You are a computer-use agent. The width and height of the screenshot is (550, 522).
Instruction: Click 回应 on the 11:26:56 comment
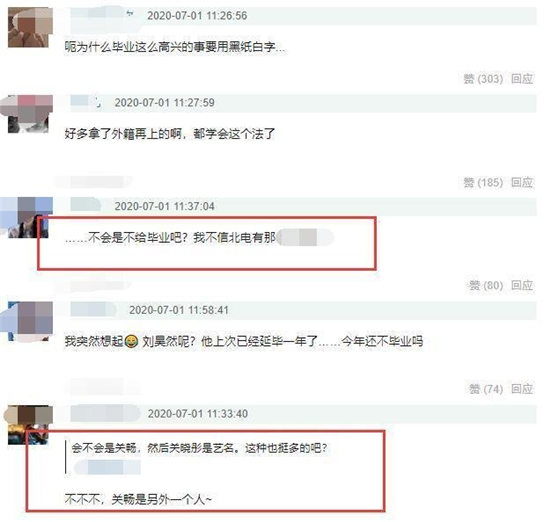(x=522, y=79)
